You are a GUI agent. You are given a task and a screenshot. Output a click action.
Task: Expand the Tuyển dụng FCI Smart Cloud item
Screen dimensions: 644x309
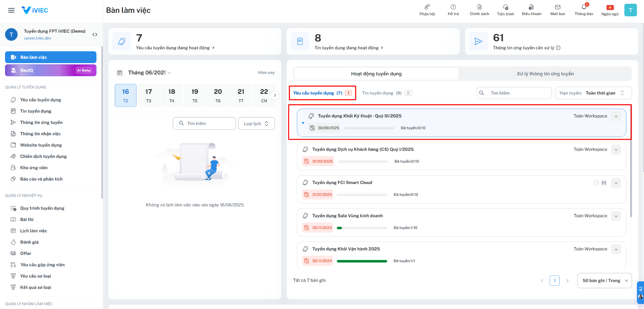click(616, 183)
